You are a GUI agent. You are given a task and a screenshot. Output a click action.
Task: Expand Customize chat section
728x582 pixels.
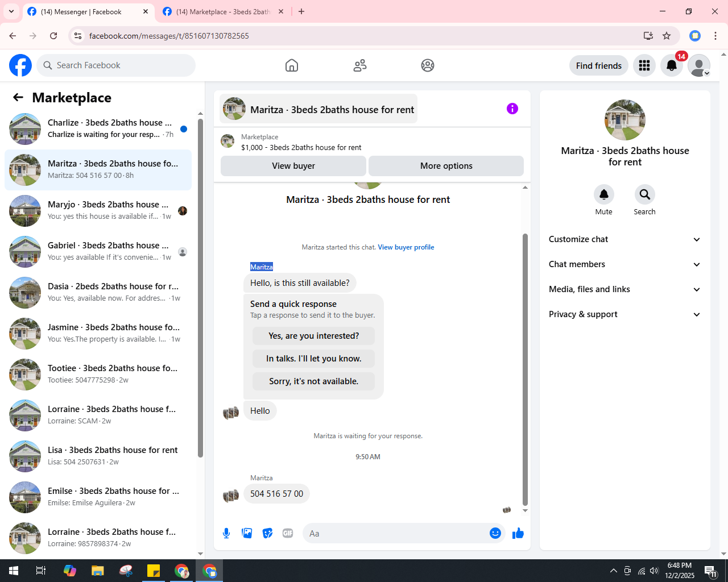point(624,239)
